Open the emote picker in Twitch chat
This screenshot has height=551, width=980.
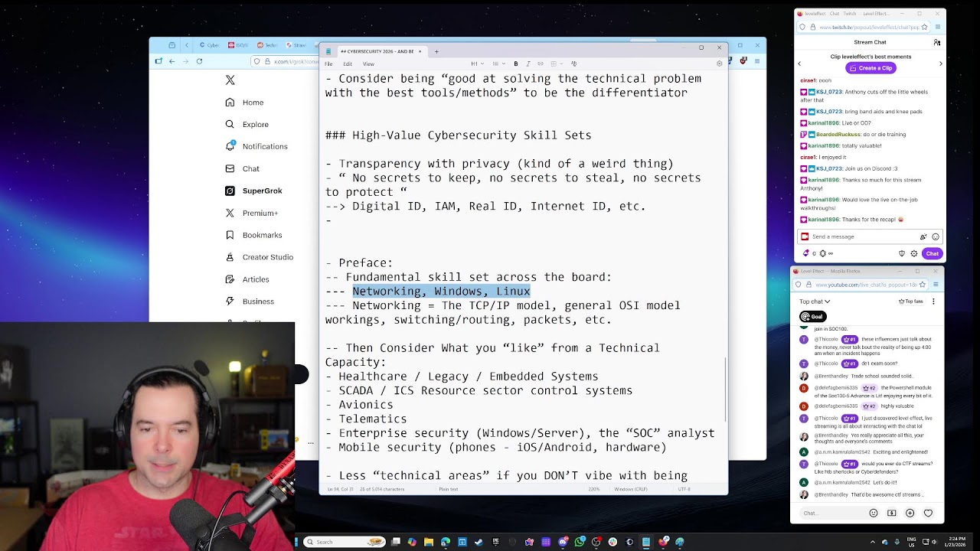(x=936, y=237)
